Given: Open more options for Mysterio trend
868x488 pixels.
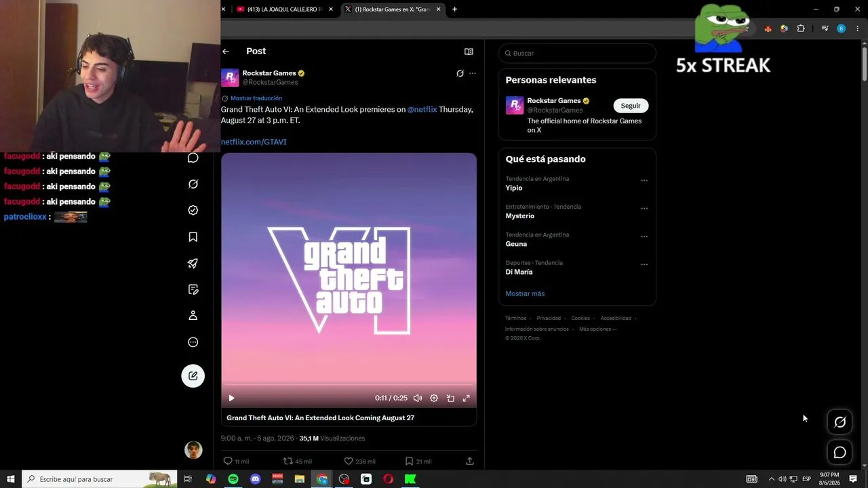Looking at the screenshot, I should click(644, 209).
